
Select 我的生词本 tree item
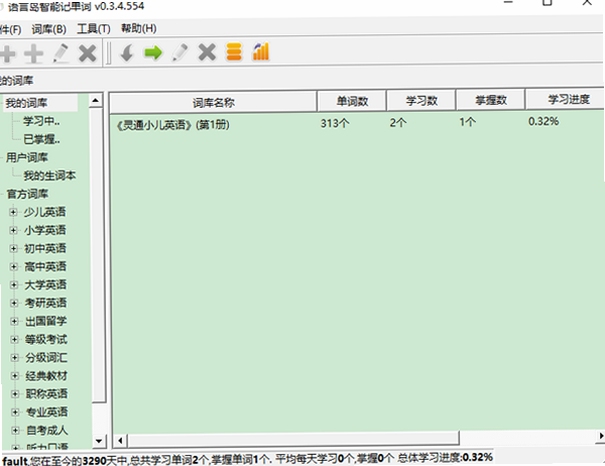50,176
